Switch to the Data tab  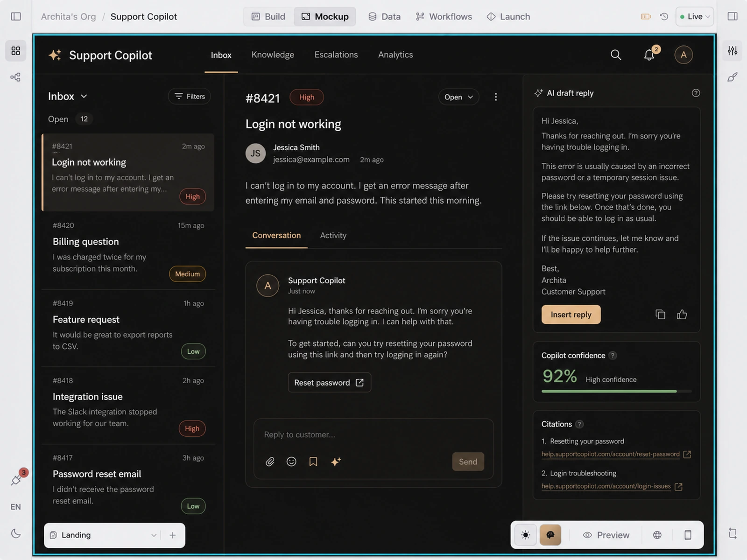pyautogui.click(x=384, y=16)
